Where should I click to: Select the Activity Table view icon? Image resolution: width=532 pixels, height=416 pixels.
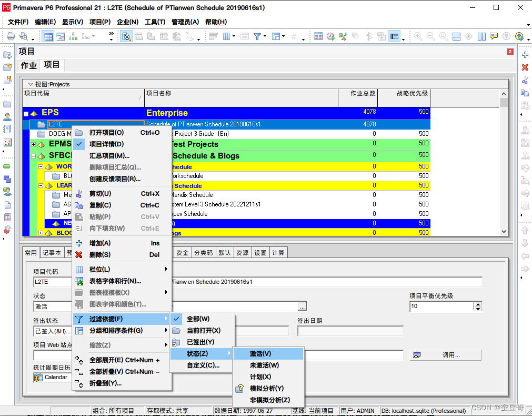[48, 36]
